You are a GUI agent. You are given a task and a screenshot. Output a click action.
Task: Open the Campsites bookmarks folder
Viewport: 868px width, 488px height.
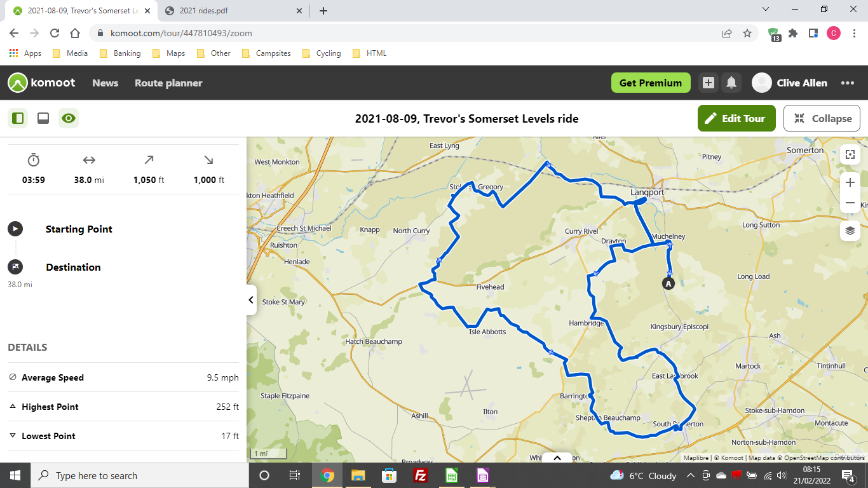click(x=266, y=53)
